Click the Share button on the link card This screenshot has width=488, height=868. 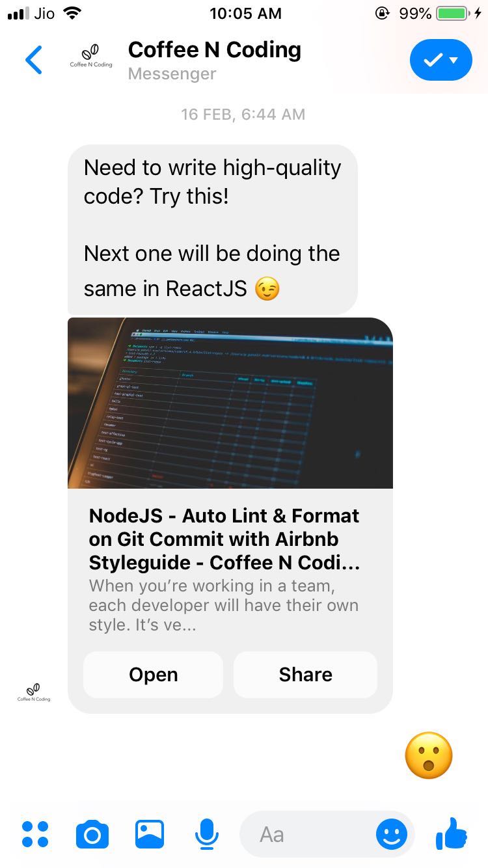pos(306,675)
